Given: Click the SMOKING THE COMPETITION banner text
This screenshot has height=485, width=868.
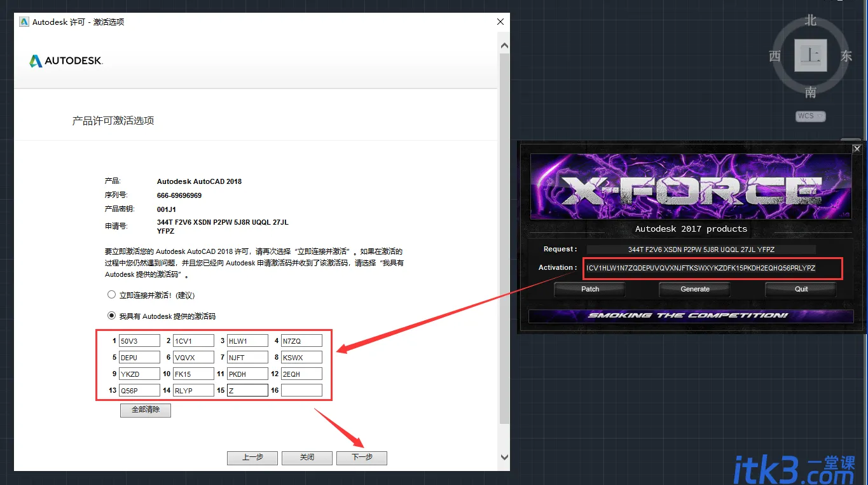Looking at the screenshot, I should [x=687, y=316].
